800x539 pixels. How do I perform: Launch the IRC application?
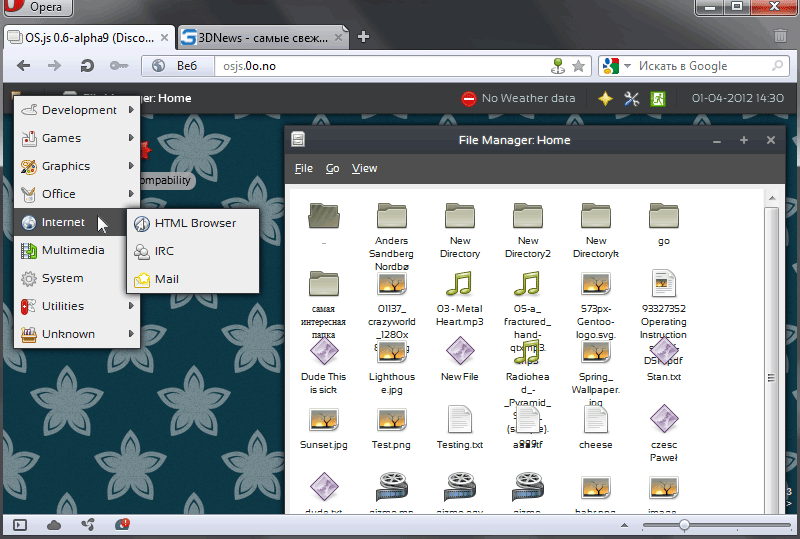pos(164,251)
